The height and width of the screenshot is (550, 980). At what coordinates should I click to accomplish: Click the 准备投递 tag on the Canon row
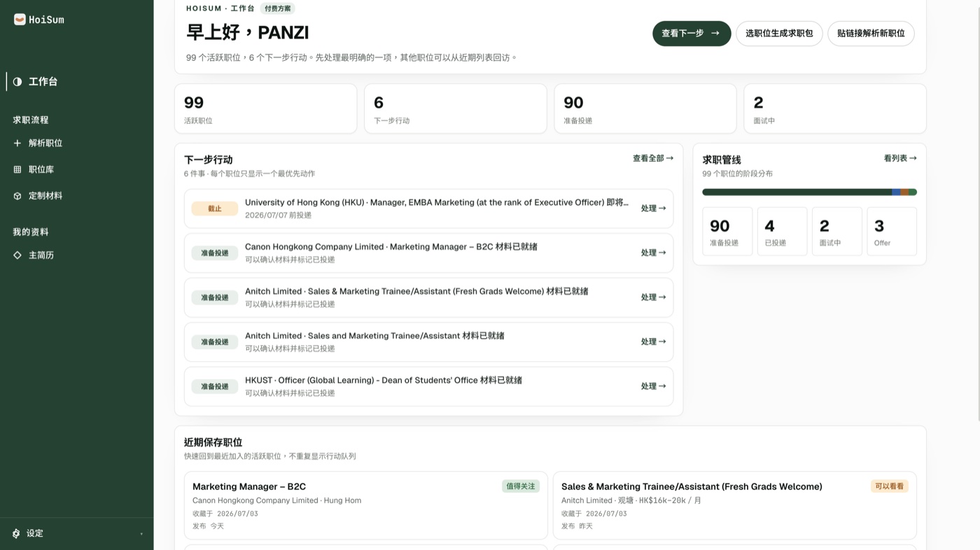[x=215, y=253]
